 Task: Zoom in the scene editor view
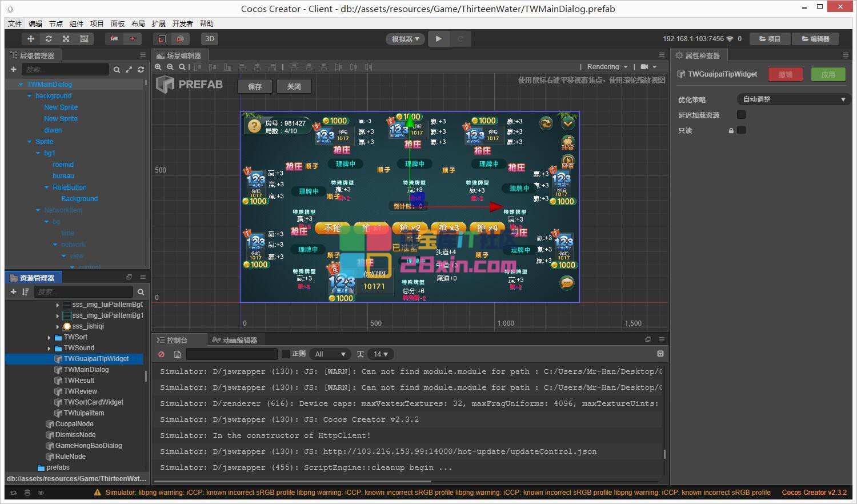(159, 67)
